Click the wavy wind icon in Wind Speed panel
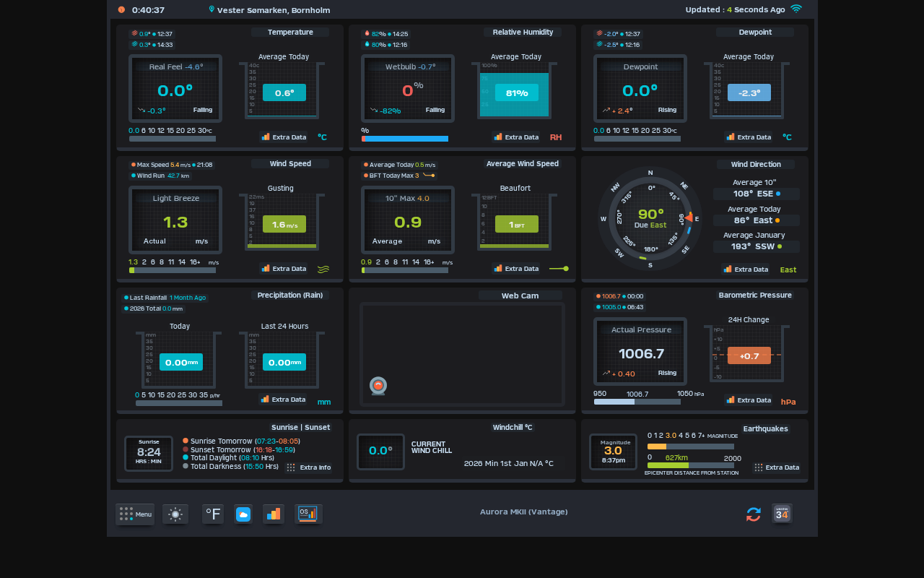This screenshot has height=578, width=924. (x=323, y=269)
